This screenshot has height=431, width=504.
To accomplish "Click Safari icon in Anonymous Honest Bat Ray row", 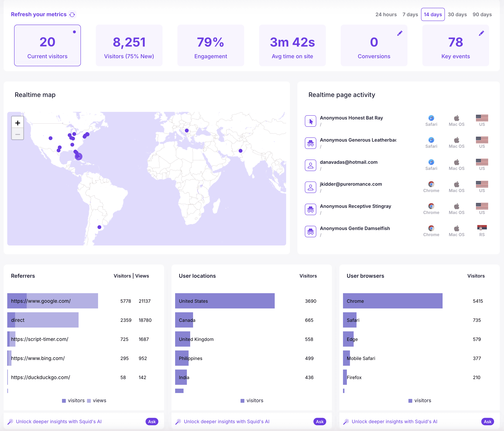I will tap(431, 118).
